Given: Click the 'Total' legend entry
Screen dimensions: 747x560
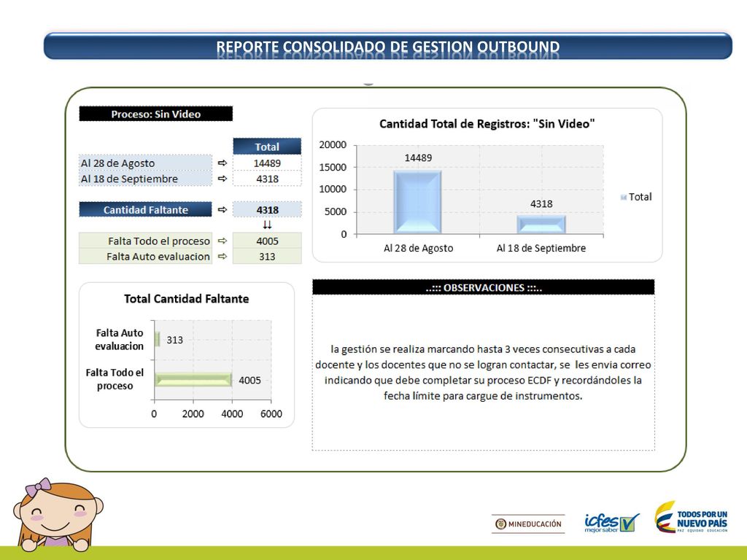Looking at the screenshot, I should tap(636, 197).
